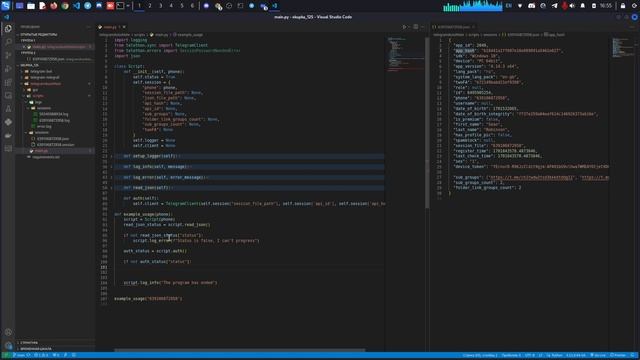
Task: Click the "sub_groups" URL value in JSON
Action: click(x=531, y=178)
